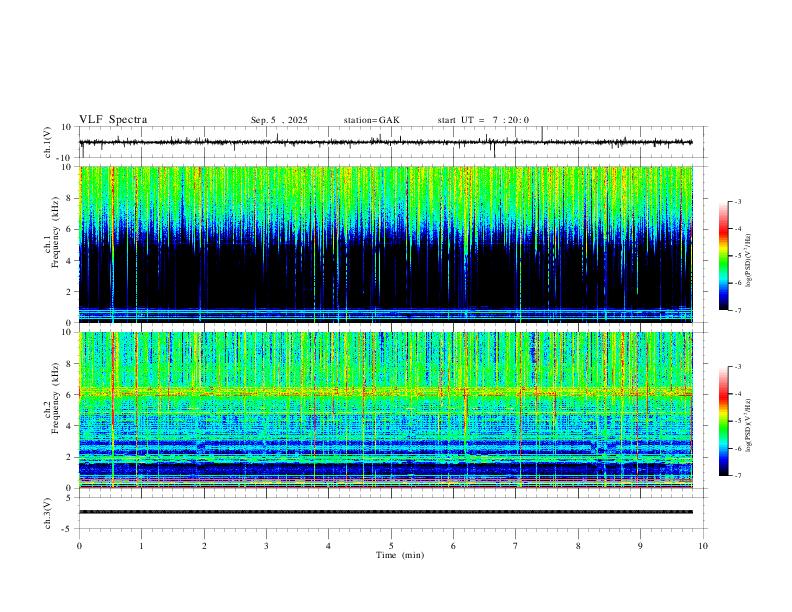Click the ch.2 spectrogram panel
792x612 pixels.
click(x=385, y=410)
